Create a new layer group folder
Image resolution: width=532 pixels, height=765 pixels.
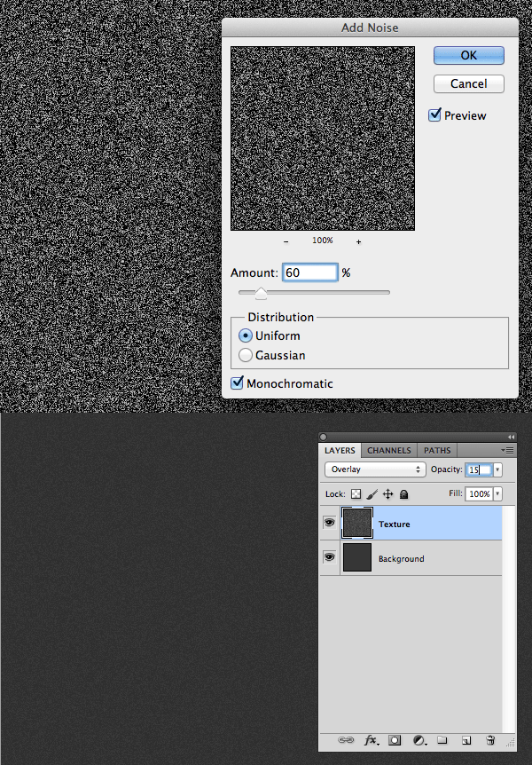(x=442, y=740)
